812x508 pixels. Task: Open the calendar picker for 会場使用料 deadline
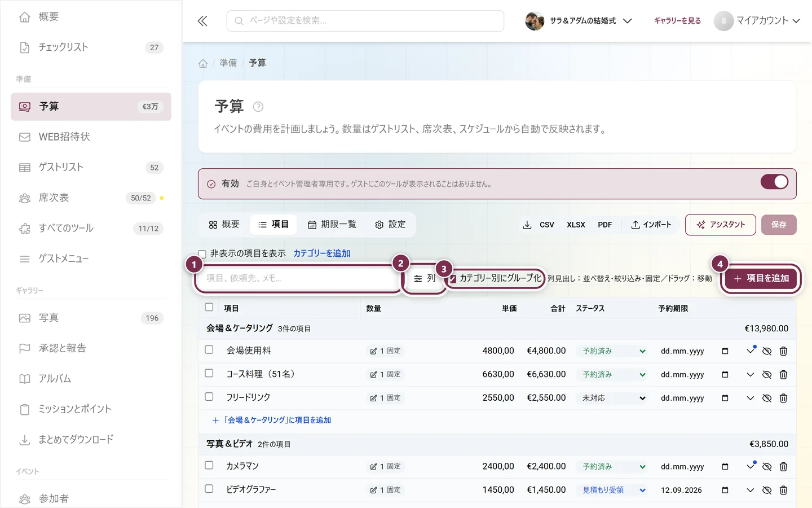point(725,351)
